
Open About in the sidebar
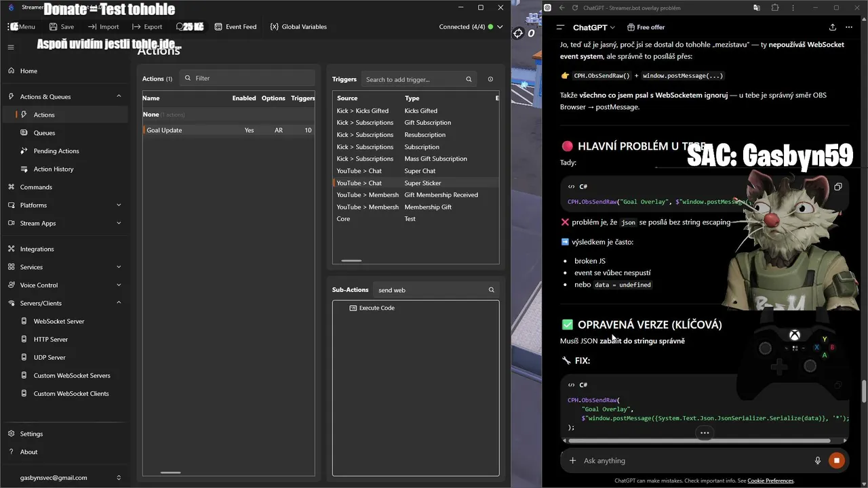pos(28,452)
